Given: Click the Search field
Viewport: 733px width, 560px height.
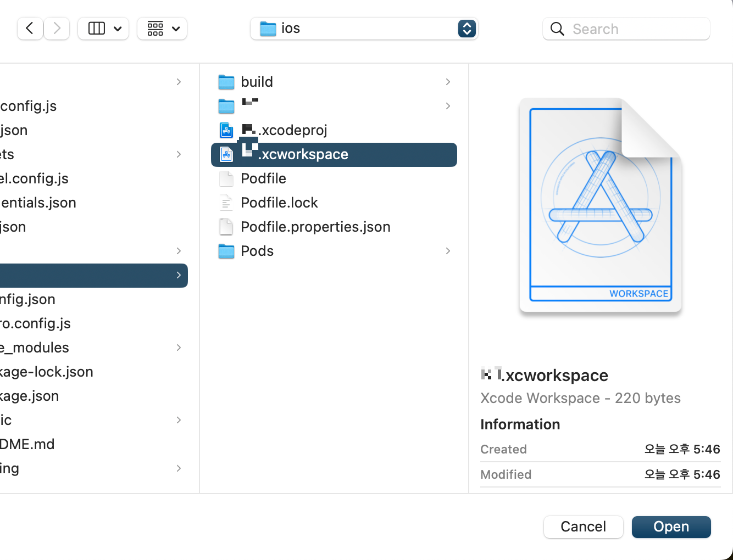Looking at the screenshot, I should tap(626, 29).
